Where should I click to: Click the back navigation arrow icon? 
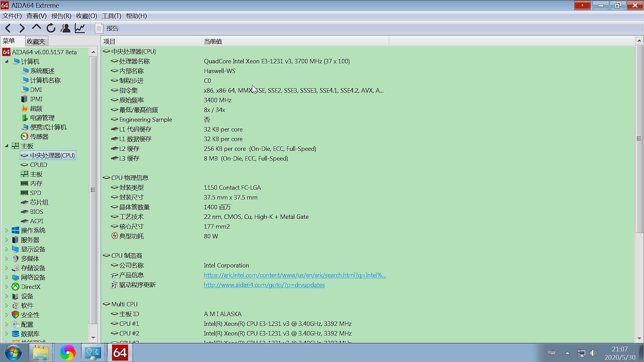[x=8, y=28]
